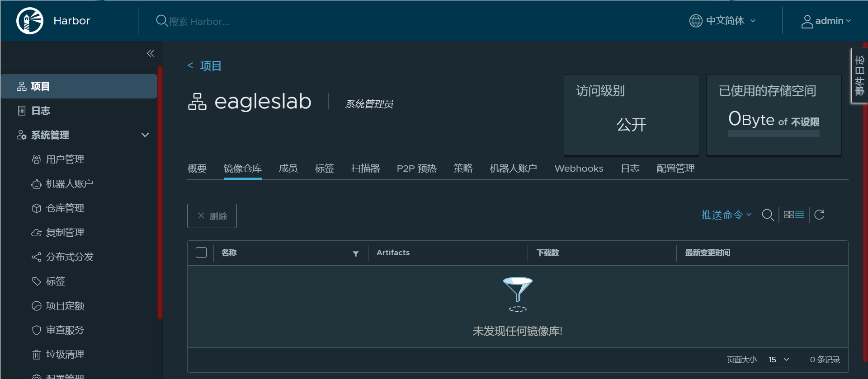Click the 项目定额 quota icon
The image size is (868, 379).
[37, 306]
